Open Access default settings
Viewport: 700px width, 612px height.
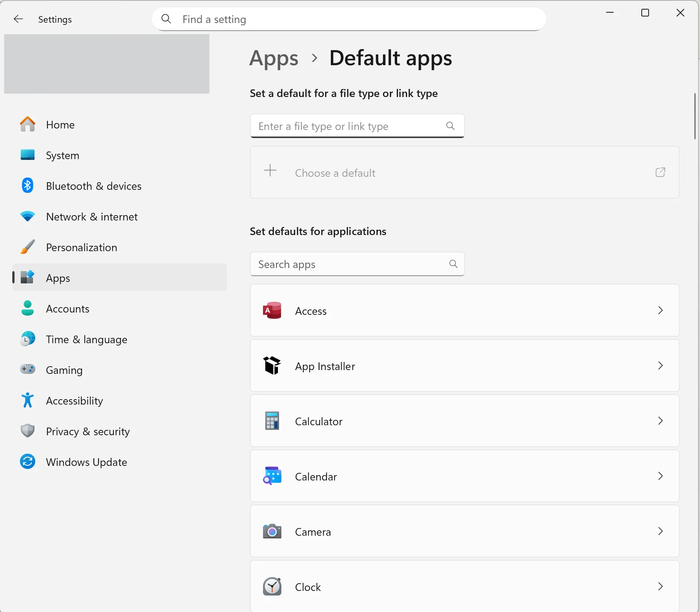tap(465, 310)
